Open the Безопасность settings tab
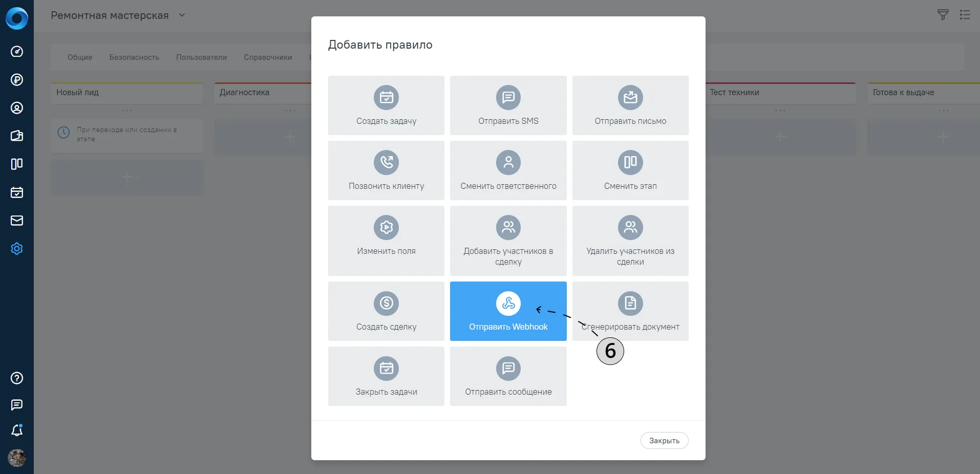Viewport: 980px width, 474px height. (x=134, y=57)
